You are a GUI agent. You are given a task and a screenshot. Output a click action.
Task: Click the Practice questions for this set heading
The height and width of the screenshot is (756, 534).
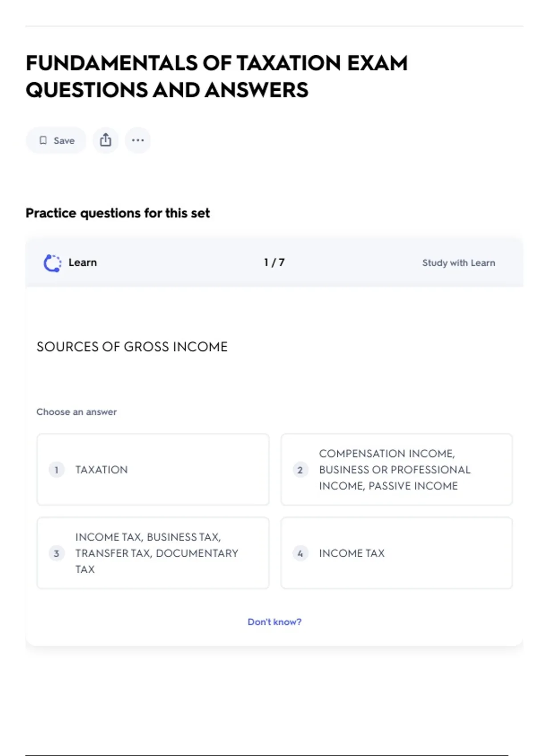pos(117,213)
